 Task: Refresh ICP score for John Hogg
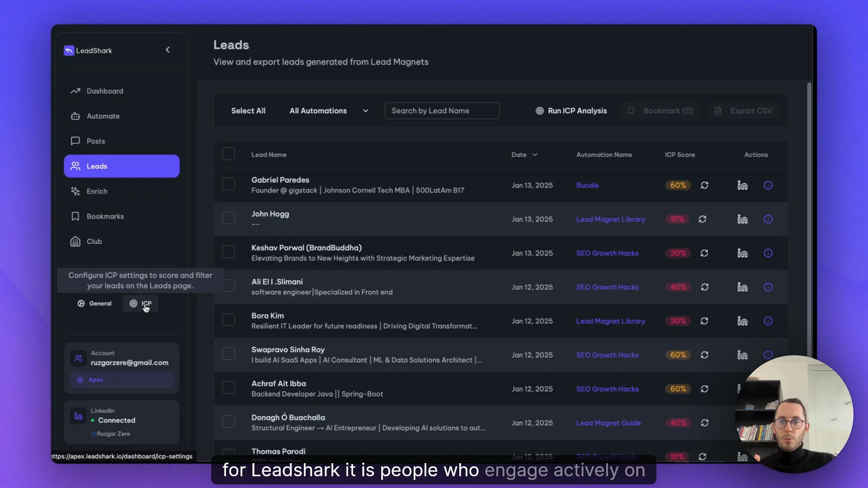(x=703, y=219)
